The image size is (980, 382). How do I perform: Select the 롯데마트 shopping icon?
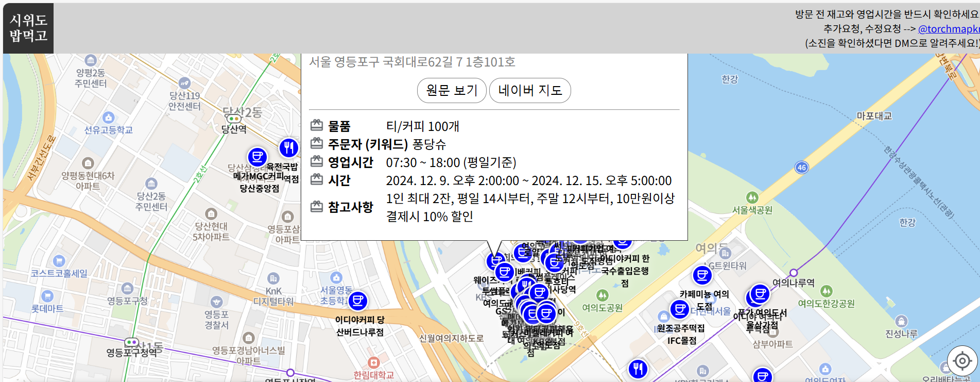tap(47, 296)
